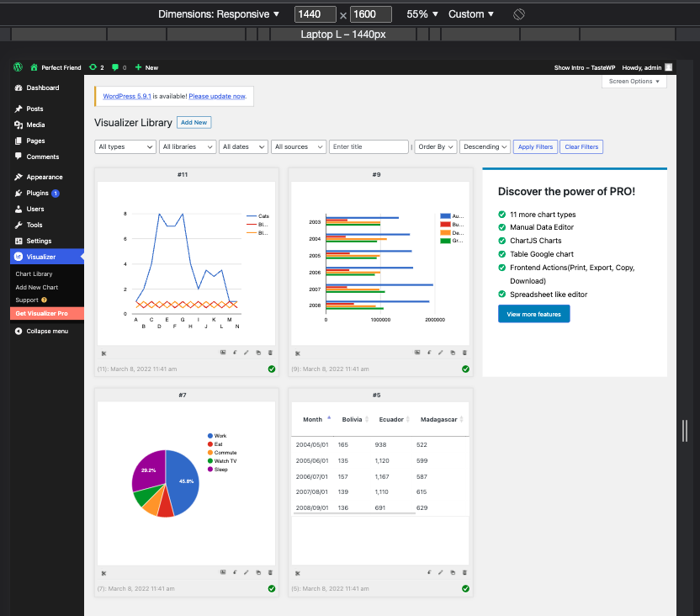Click the admin avatar next to Howdy, admin
The width and height of the screenshot is (700, 616).
coord(668,67)
